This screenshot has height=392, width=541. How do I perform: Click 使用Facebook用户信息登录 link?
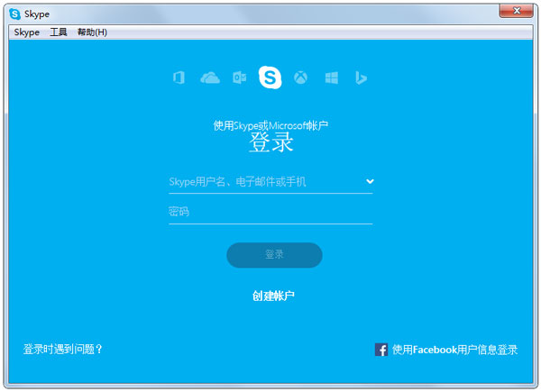coord(454,350)
